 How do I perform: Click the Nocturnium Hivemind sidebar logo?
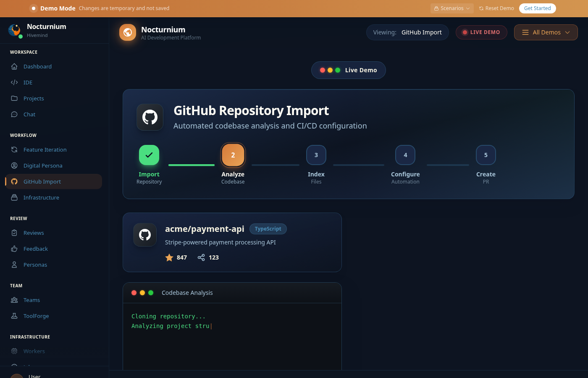tap(15, 30)
